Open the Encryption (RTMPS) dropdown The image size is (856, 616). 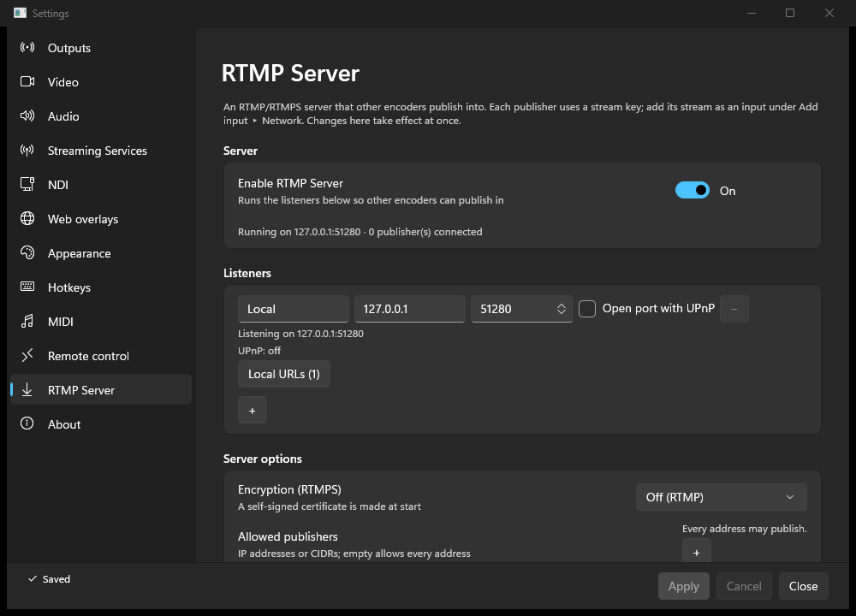pyautogui.click(x=721, y=497)
